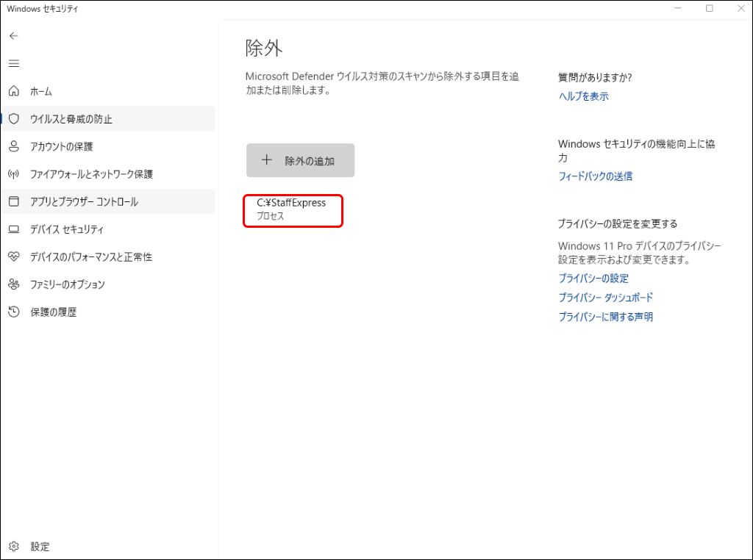The height and width of the screenshot is (560, 753).
Task: Select ウイルスと脅威の防止 in the sidebar
Action: tap(109, 118)
